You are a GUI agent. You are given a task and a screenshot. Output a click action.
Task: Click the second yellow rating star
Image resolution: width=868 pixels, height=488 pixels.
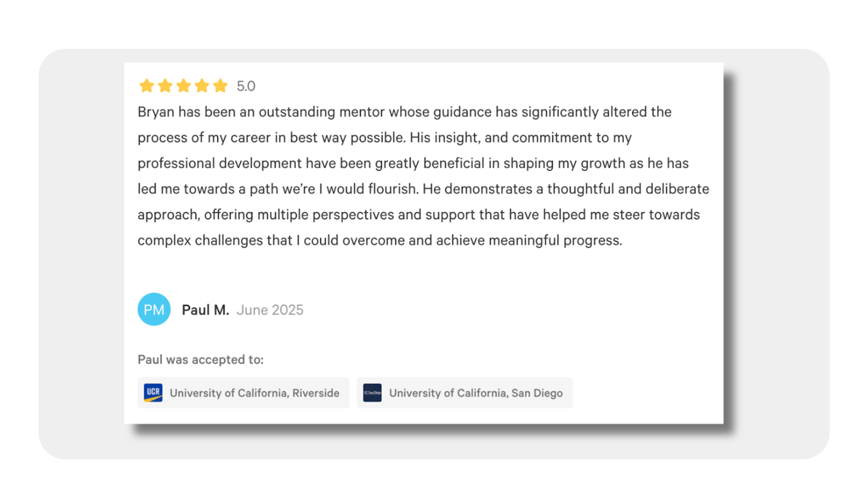(x=165, y=86)
